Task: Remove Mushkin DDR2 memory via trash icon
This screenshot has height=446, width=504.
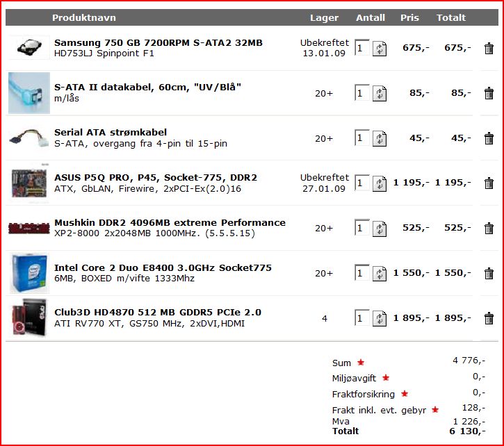Action: tap(489, 228)
